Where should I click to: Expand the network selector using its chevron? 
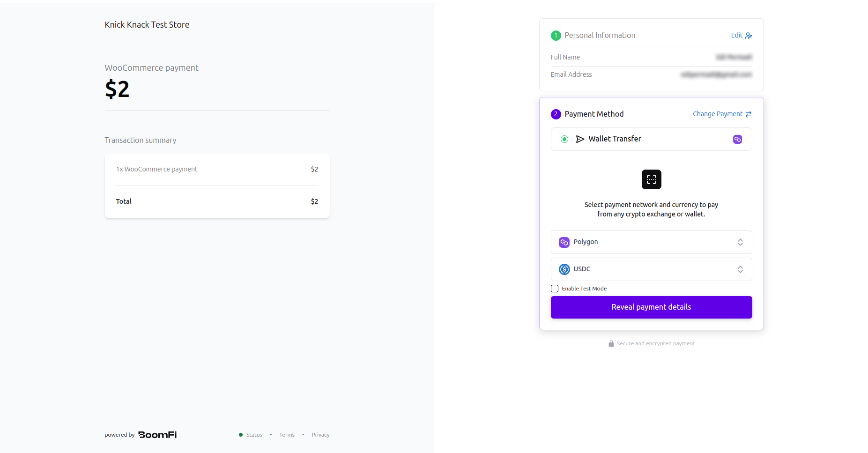[x=740, y=242]
